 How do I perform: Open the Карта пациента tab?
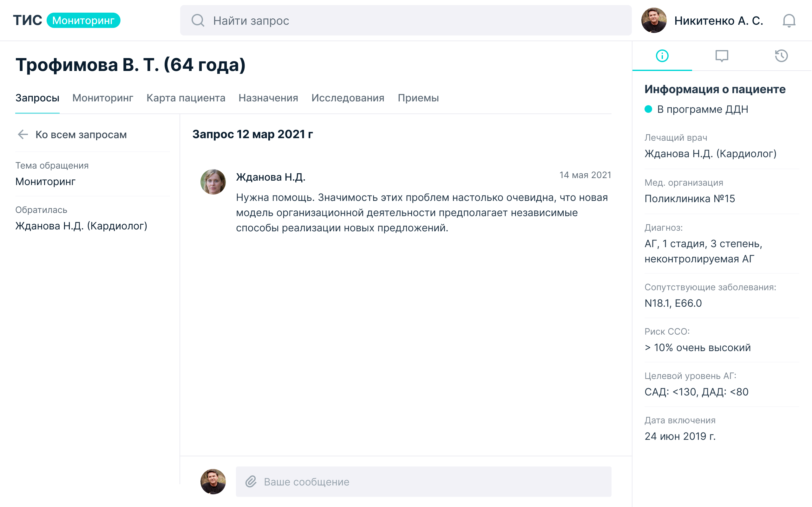pos(186,98)
